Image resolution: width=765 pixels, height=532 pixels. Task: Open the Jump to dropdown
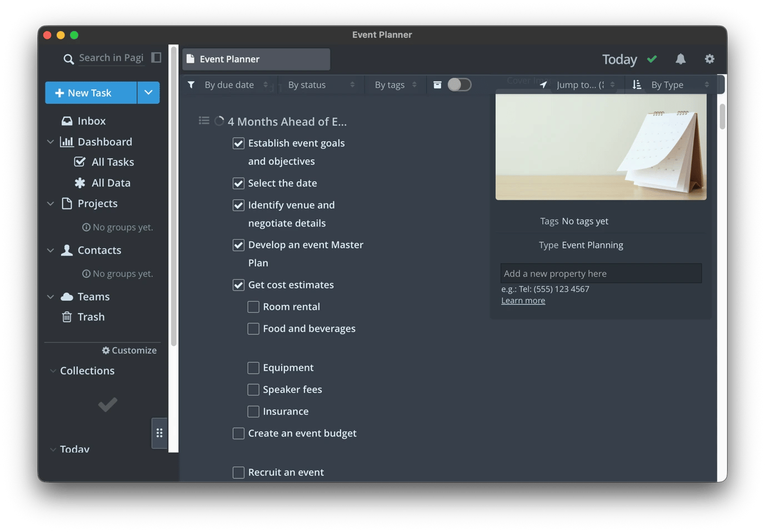click(586, 85)
